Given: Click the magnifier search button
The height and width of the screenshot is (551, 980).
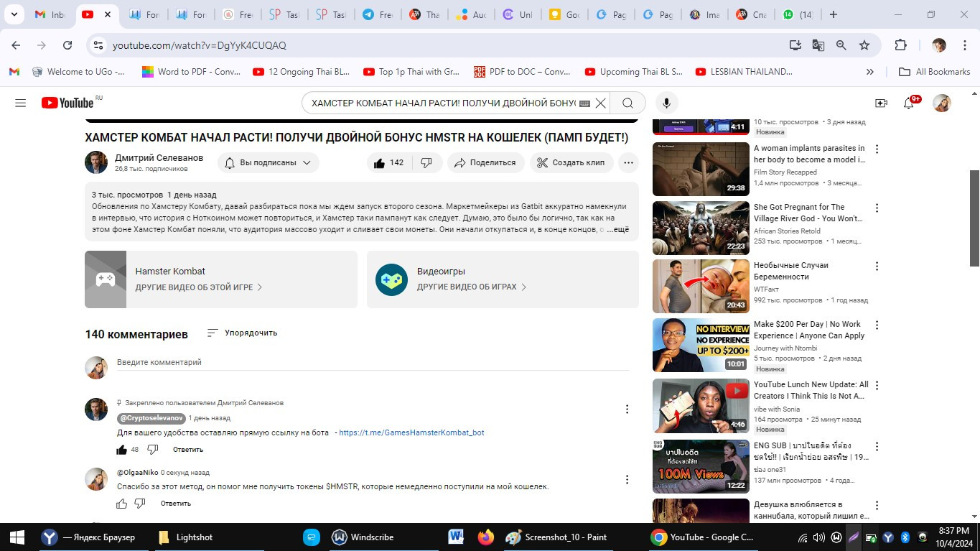Looking at the screenshot, I should coord(627,103).
